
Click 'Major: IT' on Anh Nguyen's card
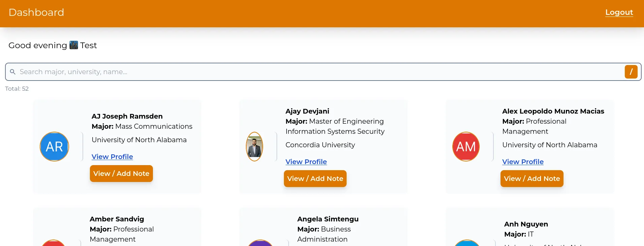[x=519, y=234]
